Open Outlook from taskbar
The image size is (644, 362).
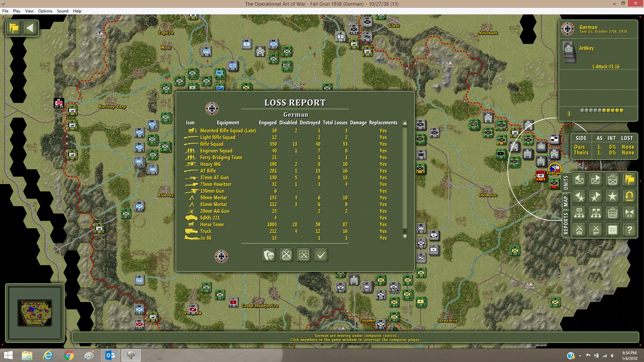[x=110, y=355]
